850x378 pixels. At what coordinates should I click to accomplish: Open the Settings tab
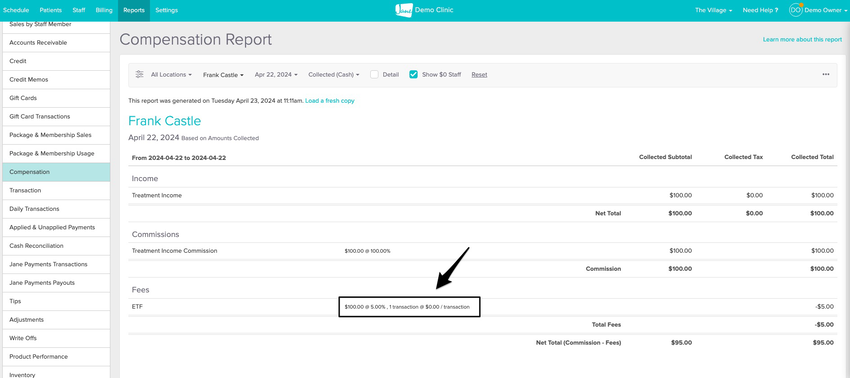[x=166, y=10]
